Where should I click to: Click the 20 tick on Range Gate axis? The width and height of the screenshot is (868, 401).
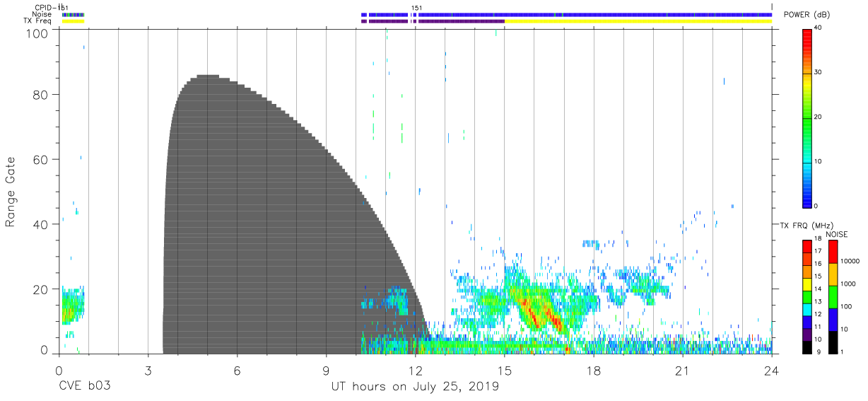(x=42, y=289)
